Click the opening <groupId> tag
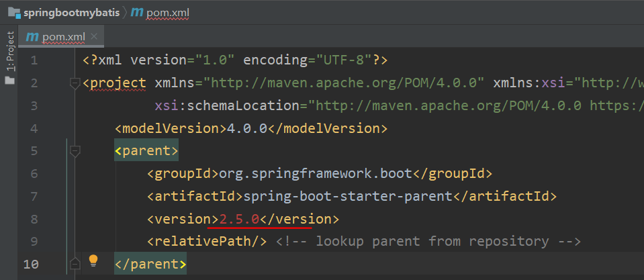 (183, 174)
